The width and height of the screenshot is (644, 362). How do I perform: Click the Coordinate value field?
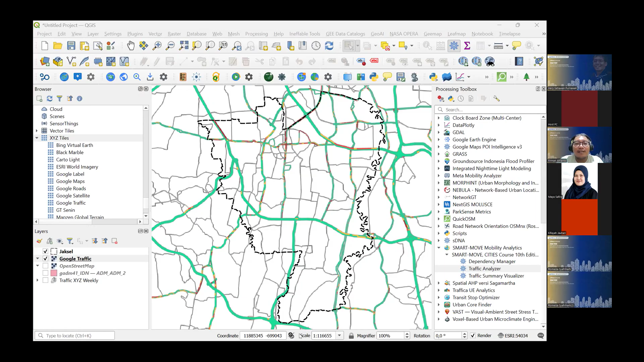pyautogui.click(x=263, y=336)
